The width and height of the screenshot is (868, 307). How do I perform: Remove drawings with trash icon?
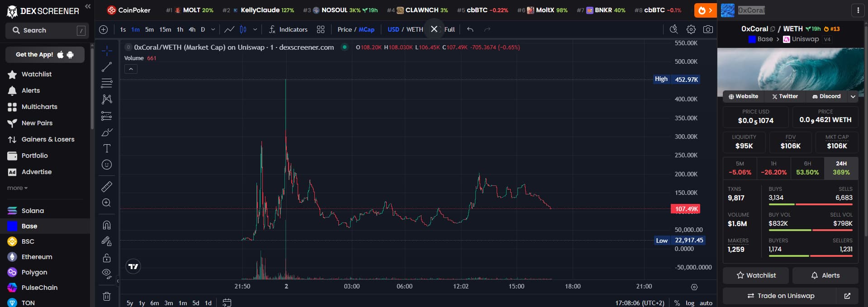click(x=107, y=297)
